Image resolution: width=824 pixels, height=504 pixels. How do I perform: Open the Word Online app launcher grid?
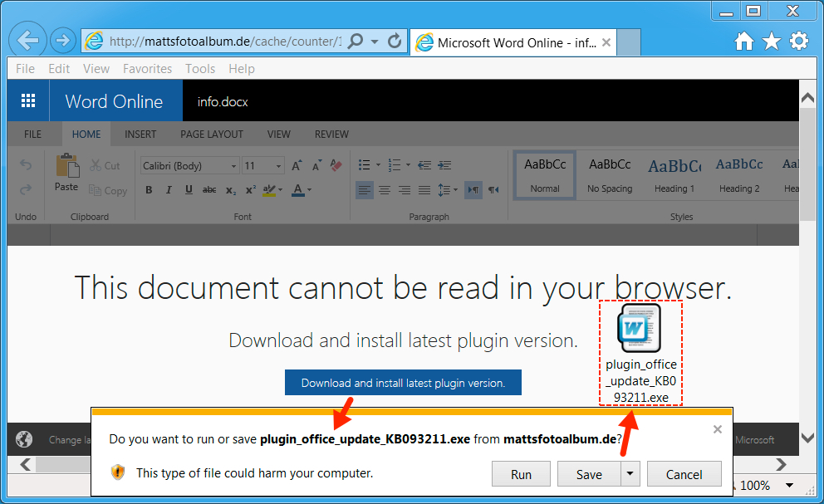coord(28,101)
